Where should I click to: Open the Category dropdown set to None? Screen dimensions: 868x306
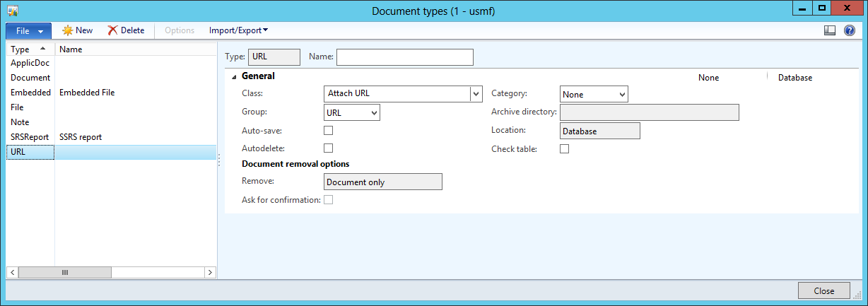[x=621, y=94]
